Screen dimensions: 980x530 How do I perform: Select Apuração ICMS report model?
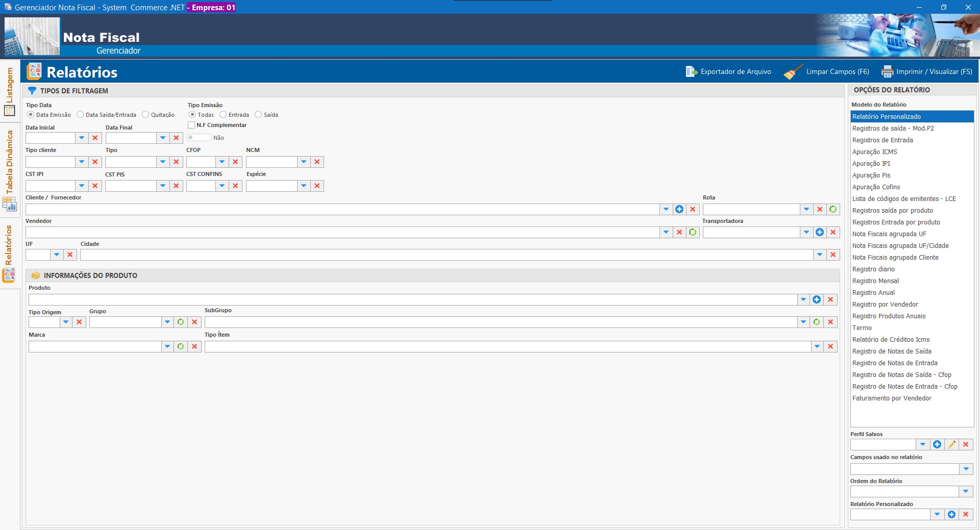(x=874, y=152)
